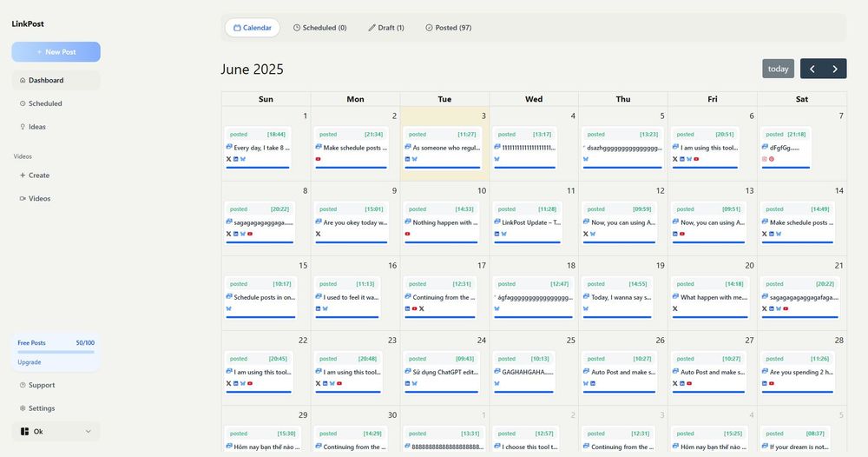The width and height of the screenshot is (868, 457).
Task: Click LinkedIn icon on "Every day, I take 8" post
Action: 236,159
